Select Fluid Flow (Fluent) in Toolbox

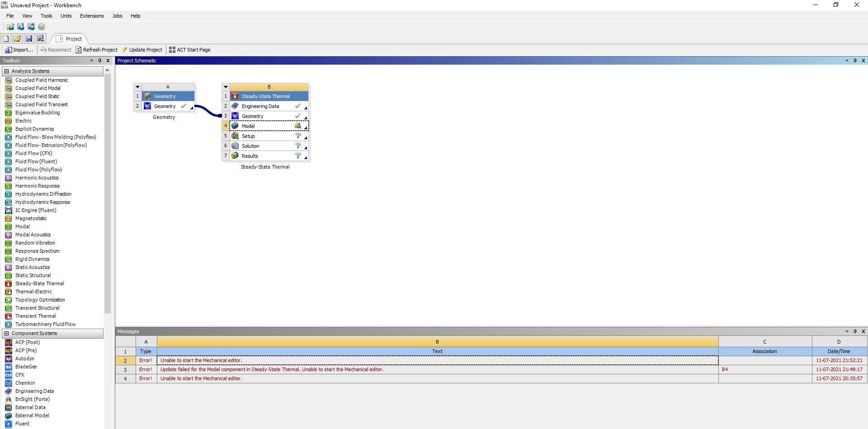[x=36, y=161]
